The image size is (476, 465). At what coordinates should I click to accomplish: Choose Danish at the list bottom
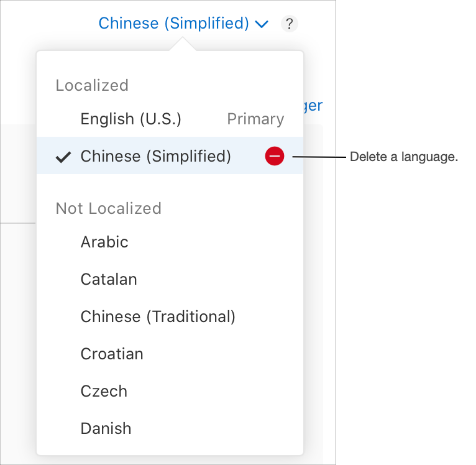(106, 428)
